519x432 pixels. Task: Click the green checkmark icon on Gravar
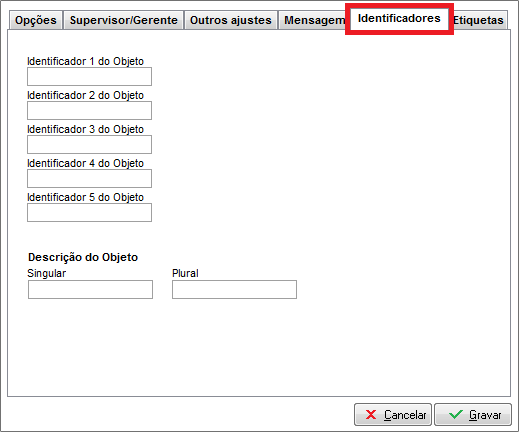click(x=455, y=415)
